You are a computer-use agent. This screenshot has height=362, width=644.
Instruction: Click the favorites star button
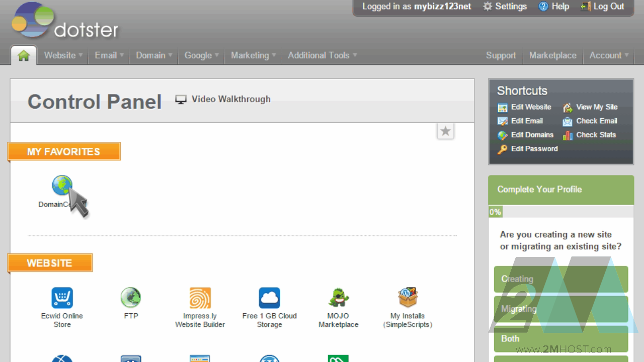pos(445,131)
